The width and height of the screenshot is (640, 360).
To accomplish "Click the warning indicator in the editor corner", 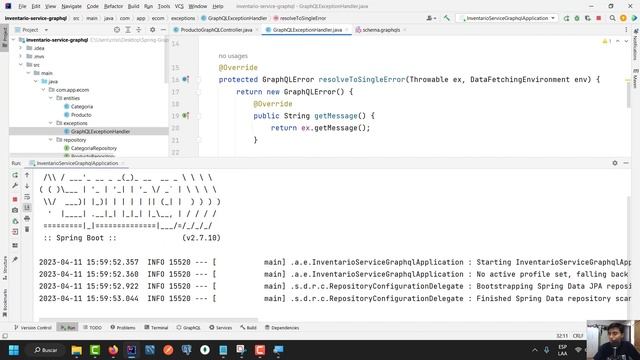I will [x=607, y=41].
